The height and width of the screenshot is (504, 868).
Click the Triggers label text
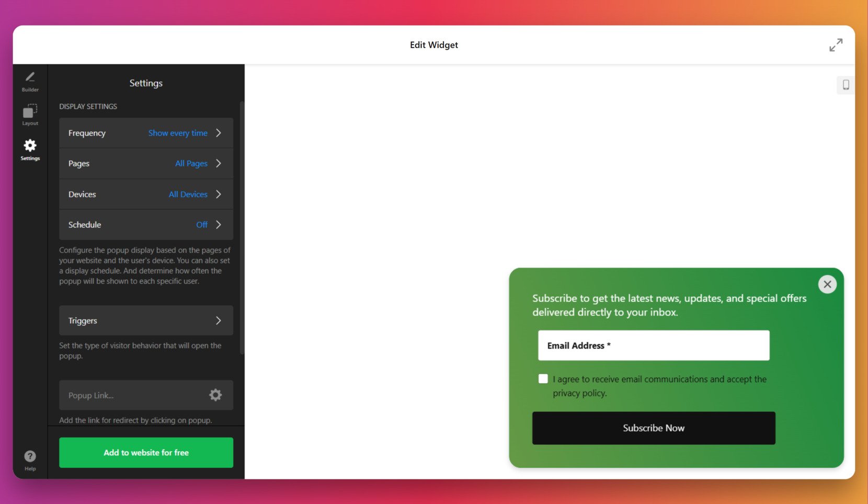[x=83, y=321]
